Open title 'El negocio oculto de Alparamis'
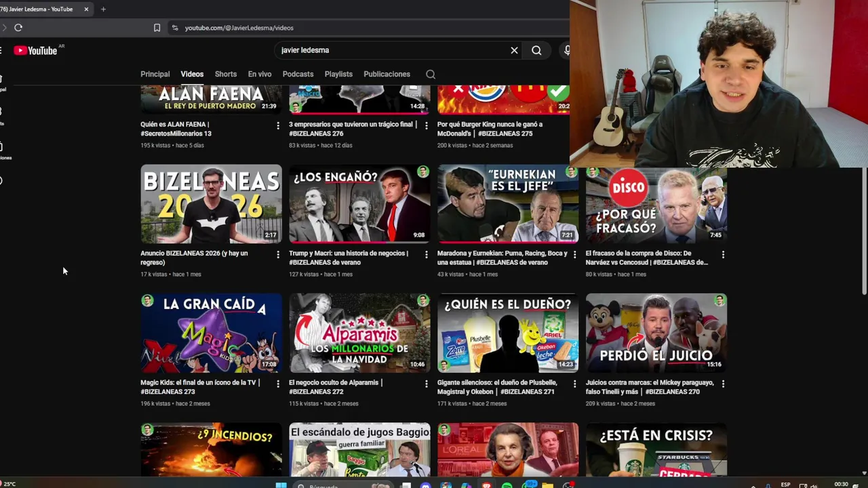Viewport: 868px width, 488px height. point(336,387)
